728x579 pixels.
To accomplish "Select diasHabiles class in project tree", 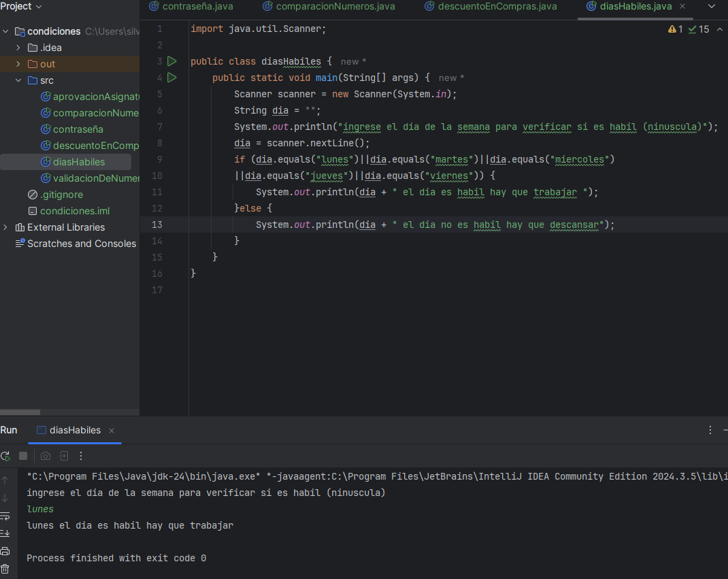I will [73, 162].
